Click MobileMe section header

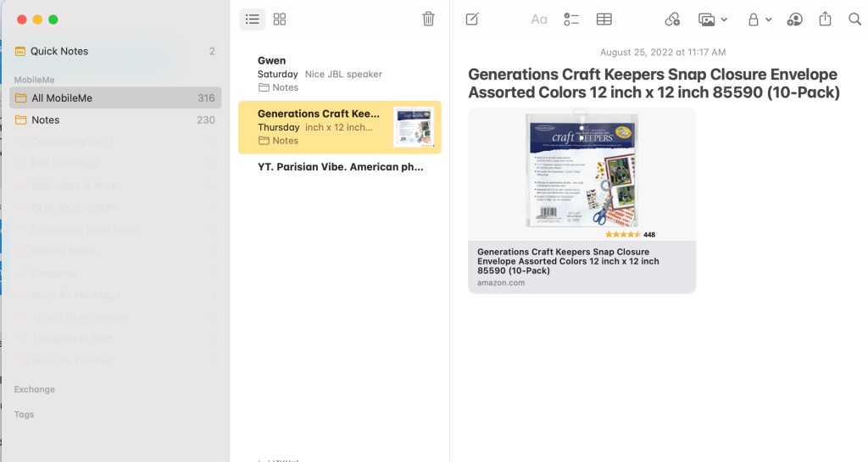(x=34, y=80)
